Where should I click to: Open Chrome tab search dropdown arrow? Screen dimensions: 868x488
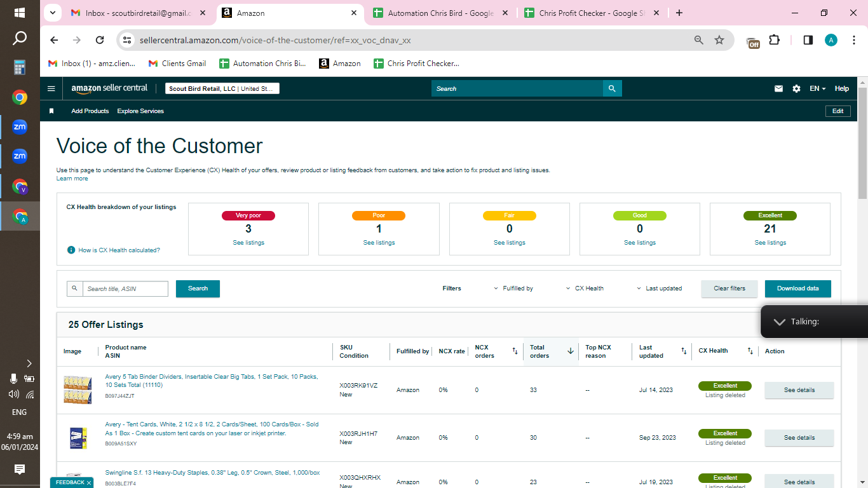click(x=52, y=13)
